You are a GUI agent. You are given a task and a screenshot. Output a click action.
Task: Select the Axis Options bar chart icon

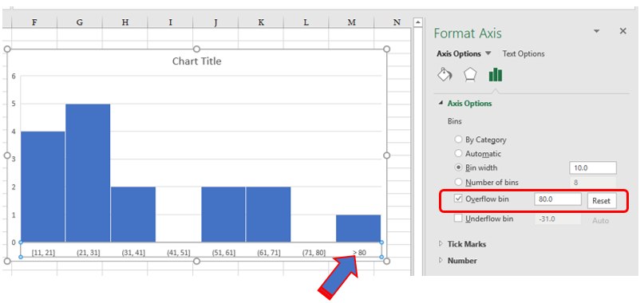496,75
